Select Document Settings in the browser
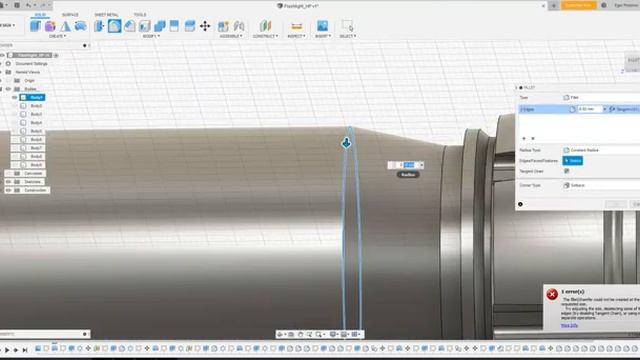This screenshot has height=360, width=640. pyautogui.click(x=31, y=64)
